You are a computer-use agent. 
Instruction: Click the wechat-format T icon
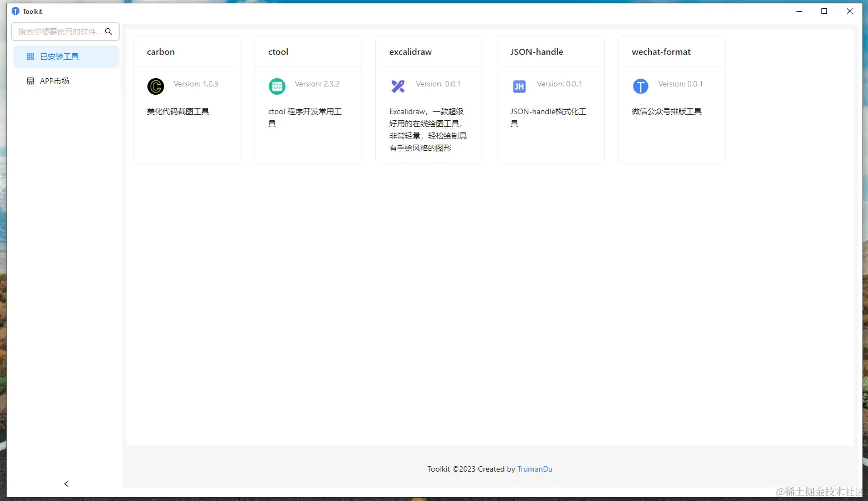(x=641, y=86)
